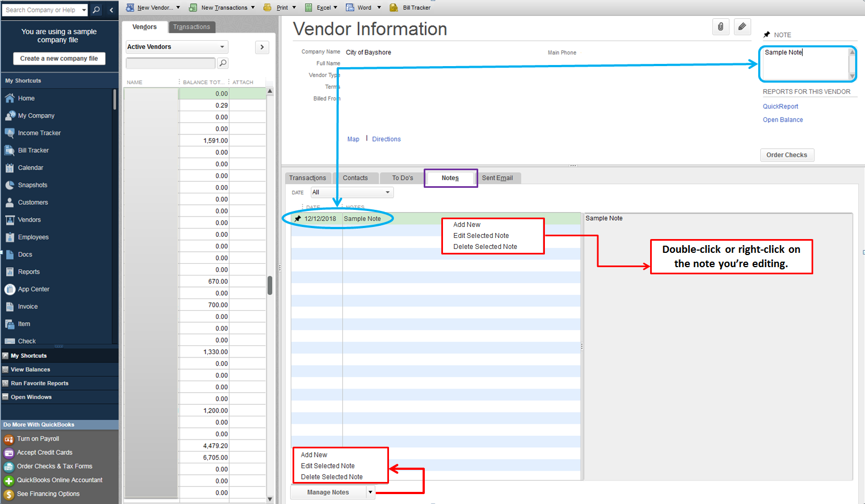Open the Reports shortcut
865x504 pixels.
coord(23,272)
